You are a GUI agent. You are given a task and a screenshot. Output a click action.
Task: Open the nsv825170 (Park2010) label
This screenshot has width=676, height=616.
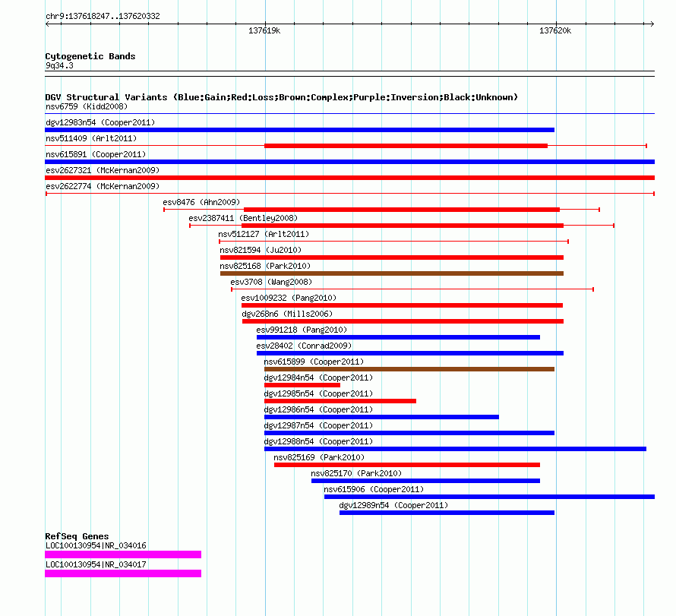click(356, 473)
